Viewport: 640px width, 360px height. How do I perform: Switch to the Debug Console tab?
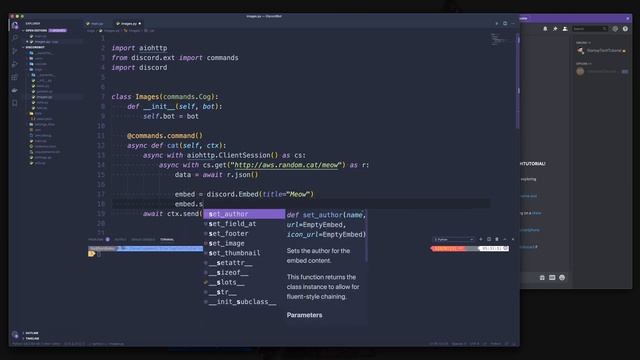143,239
